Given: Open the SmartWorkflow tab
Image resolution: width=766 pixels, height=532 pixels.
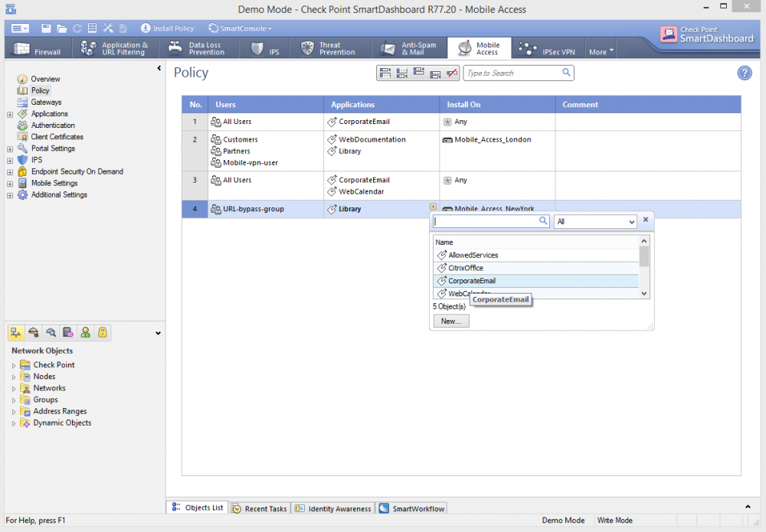Looking at the screenshot, I should [412, 508].
